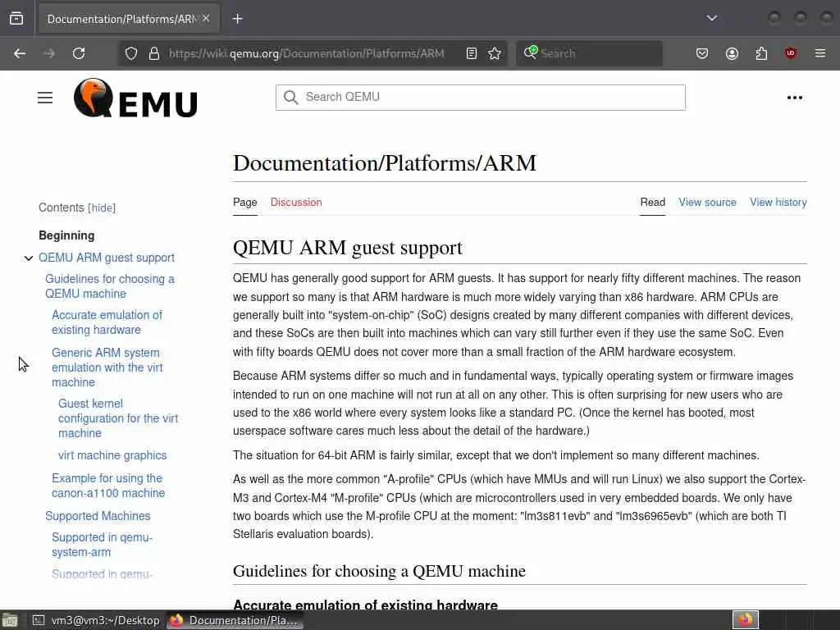Open terminal vm3@vm3:~/Desktop in taskbar
The image size is (840, 630).
(97, 620)
